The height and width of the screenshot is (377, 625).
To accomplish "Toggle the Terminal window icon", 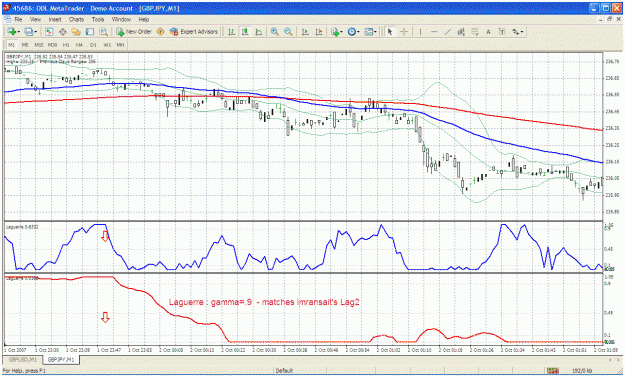I will coord(90,32).
